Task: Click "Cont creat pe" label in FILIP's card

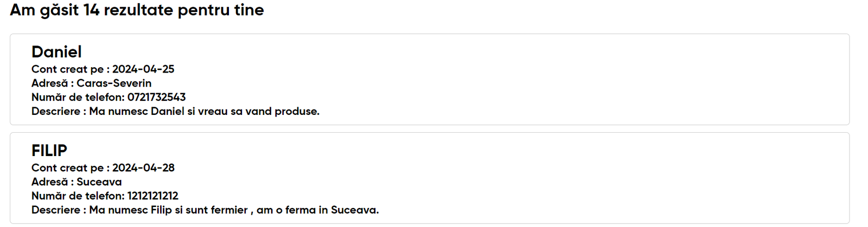Action: click(x=67, y=168)
